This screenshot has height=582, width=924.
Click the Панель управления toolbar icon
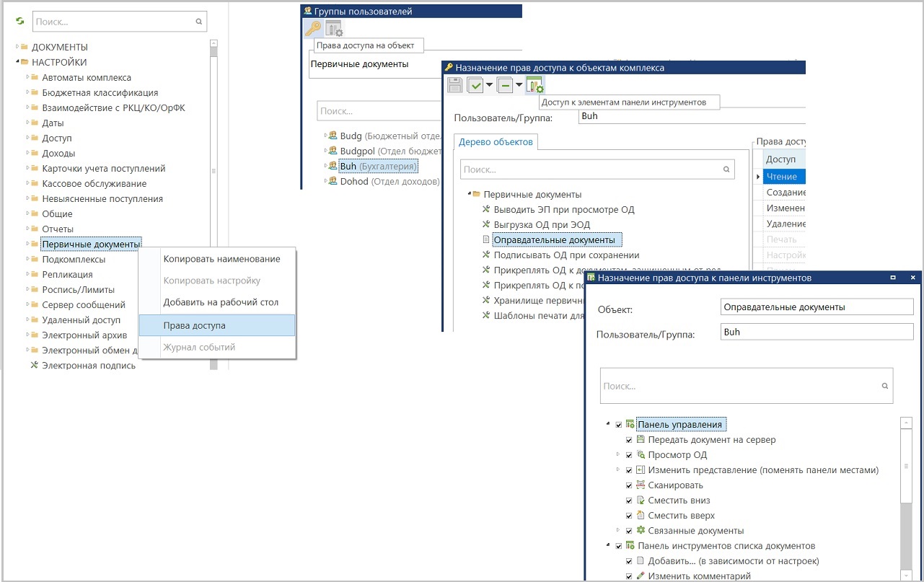[630, 424]
